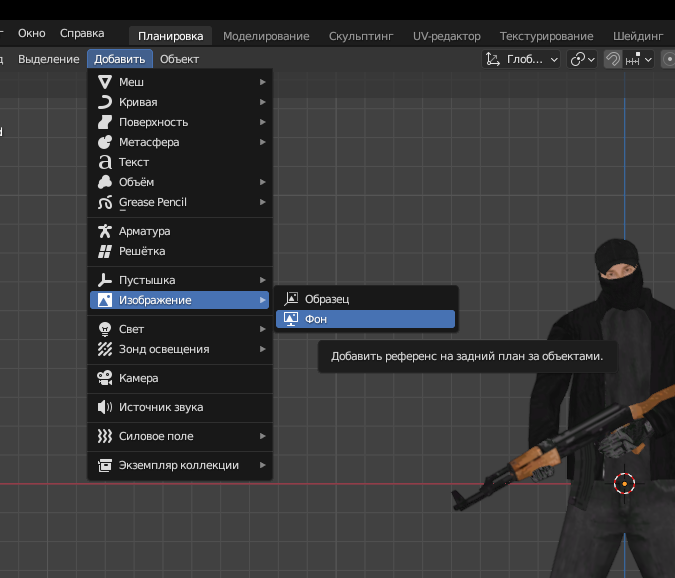Toggle snapping with the magnet icon
Viewport: 675px width, 578px height.
point(613,59)
